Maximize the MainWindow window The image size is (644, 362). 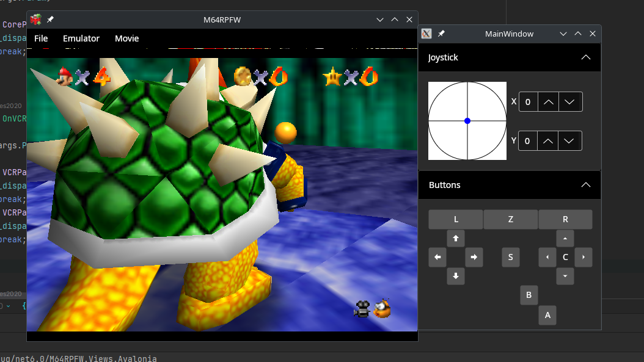(x=578, y=34)
